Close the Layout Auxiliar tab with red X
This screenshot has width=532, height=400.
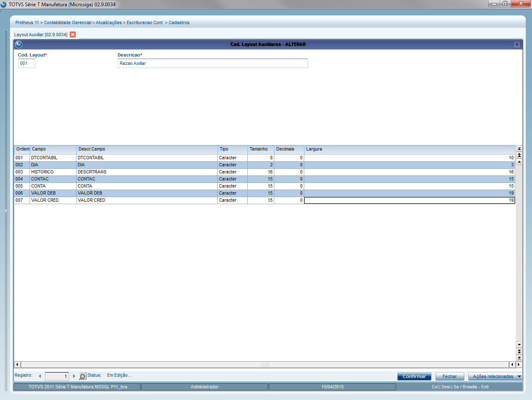click(x=73, y=35)
